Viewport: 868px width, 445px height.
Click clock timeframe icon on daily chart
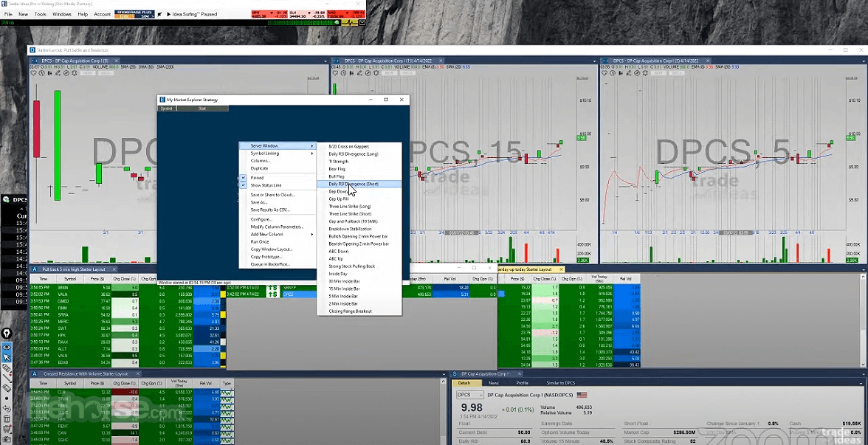[x=41, y=73]
